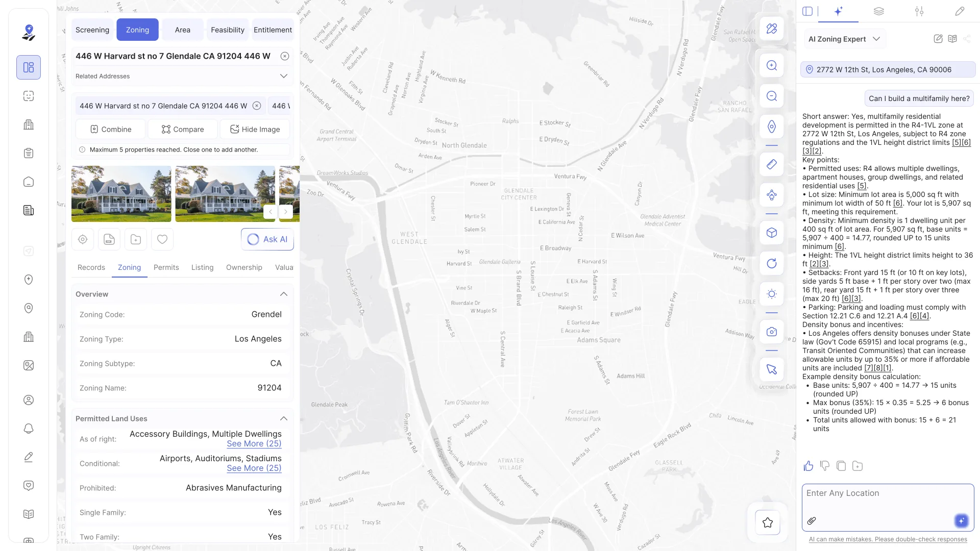Open See More (25) for As of right
This screenshot has height=551, width=980.
tap(254, 444)
